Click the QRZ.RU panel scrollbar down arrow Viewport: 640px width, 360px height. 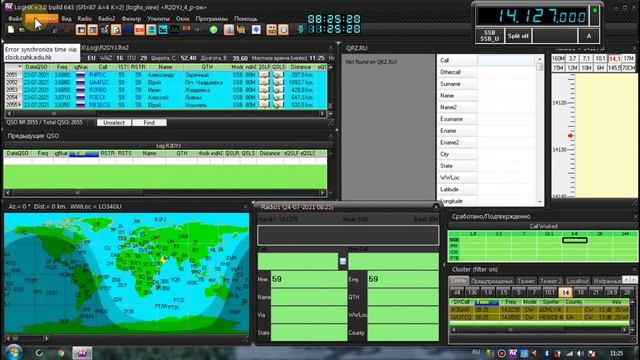point(540,202)
